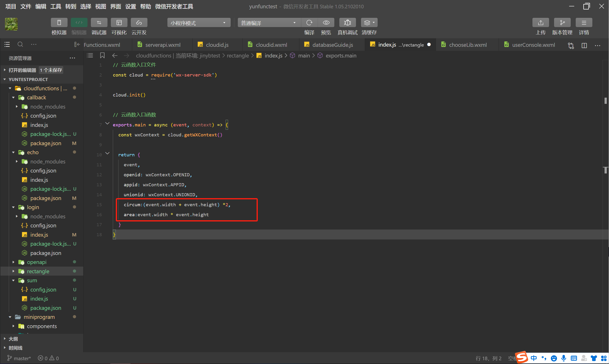Screen dimensions: 609x364
Task: Open Version Management (版本管理) branch icon
Action: [562, 23]
